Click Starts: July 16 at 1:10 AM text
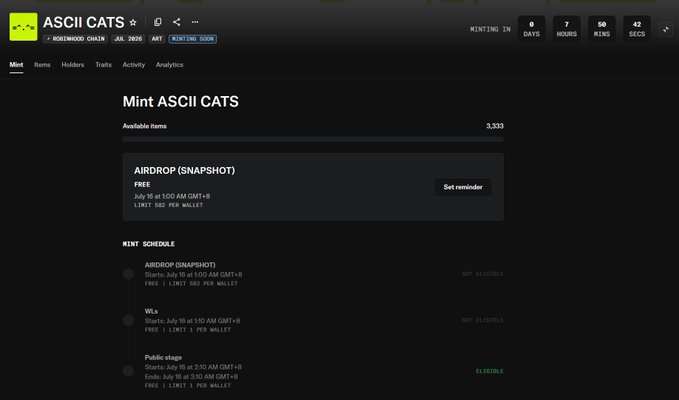Viewport: 679px width, 400px height. 192,321
